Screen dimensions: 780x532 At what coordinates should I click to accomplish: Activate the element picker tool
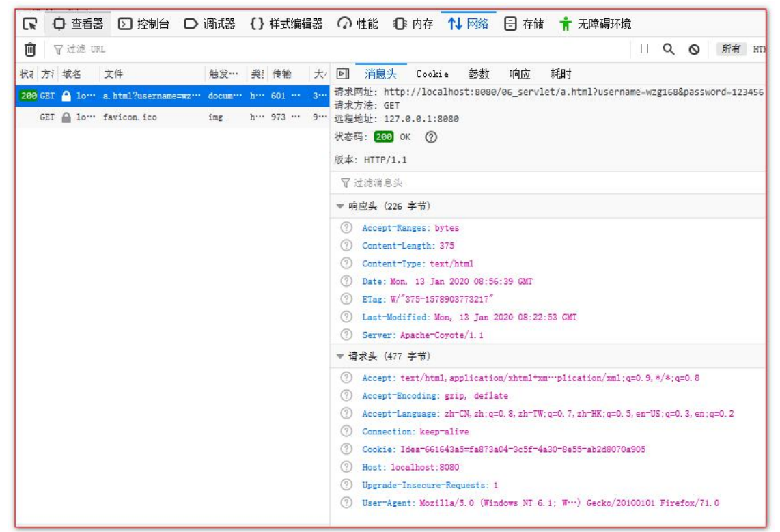[x=30, y=24]
